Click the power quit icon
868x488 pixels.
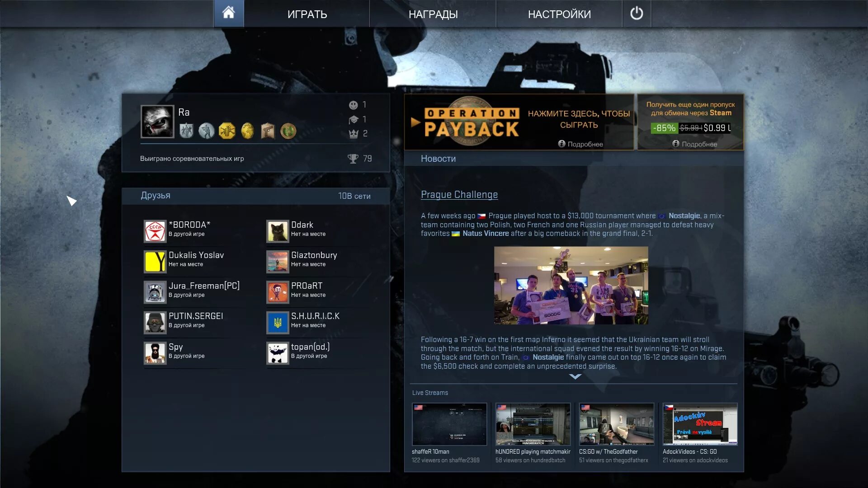[636, 14]
